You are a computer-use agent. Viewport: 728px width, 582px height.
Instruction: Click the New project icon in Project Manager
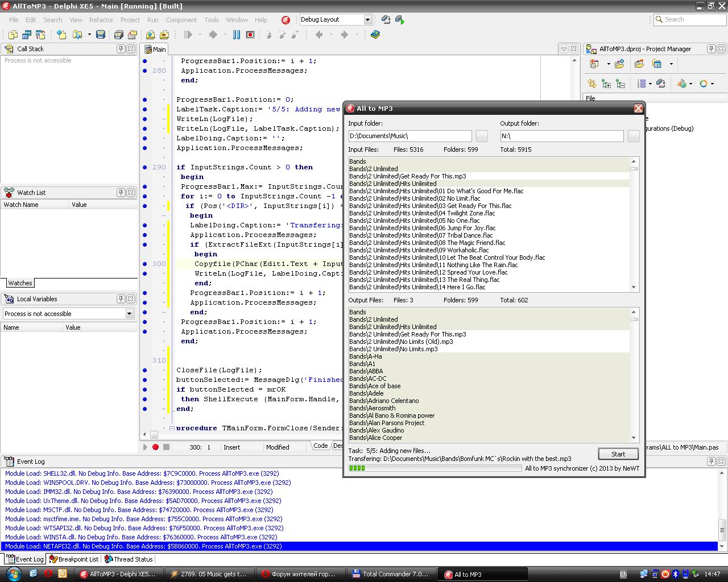pyautogui.click(x=594, y=64)
